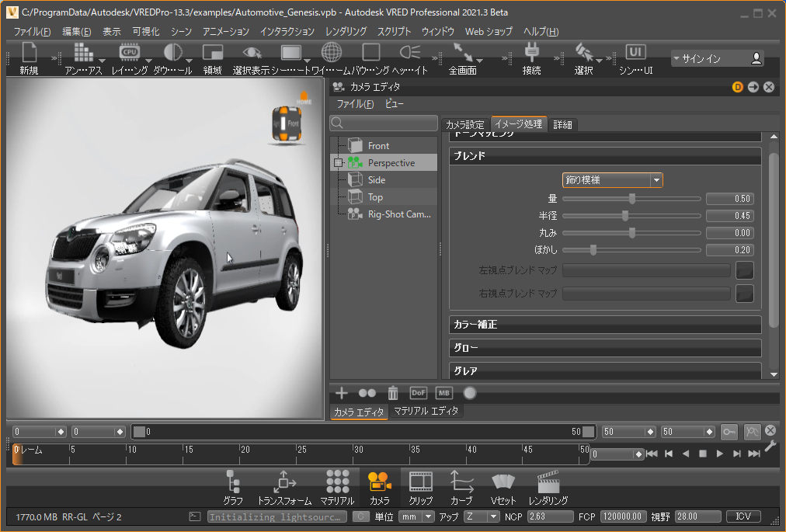Screen dimensions: 786x532
Task: Open the グラフ scene graph module
Action: click(233, 482)
